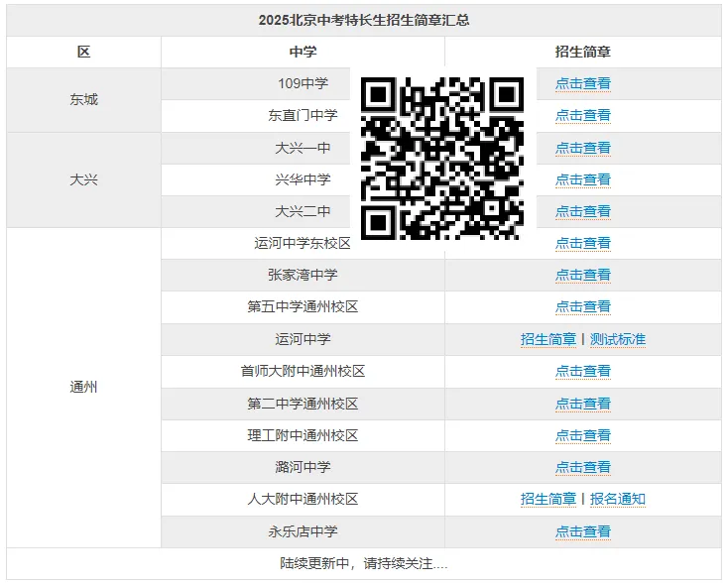
Task: Open 点击查看 link for 兴华中学
Action: tap(582, 179)
